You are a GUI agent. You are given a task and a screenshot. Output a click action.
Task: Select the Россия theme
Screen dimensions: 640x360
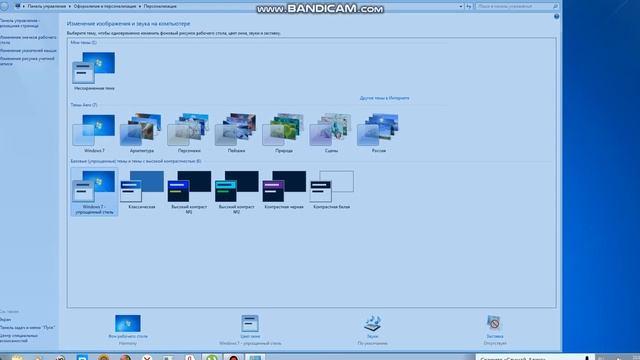pyautogui.click(x=378, y=133)
